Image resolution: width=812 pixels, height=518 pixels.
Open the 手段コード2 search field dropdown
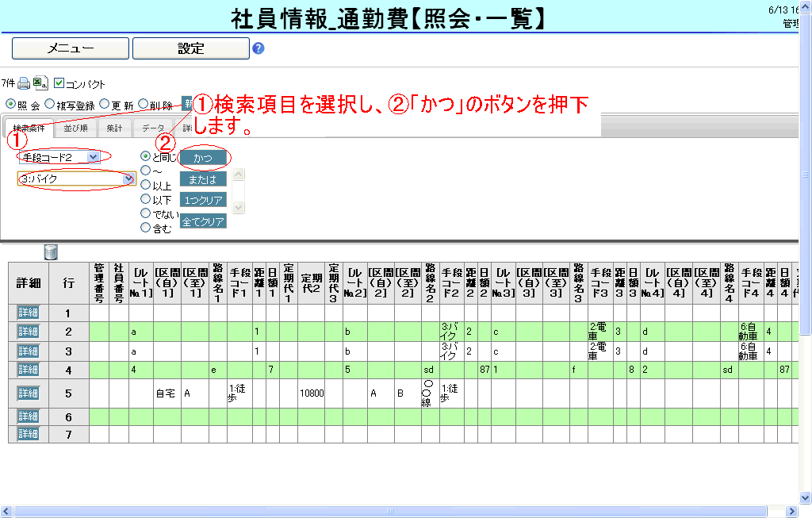94,157
